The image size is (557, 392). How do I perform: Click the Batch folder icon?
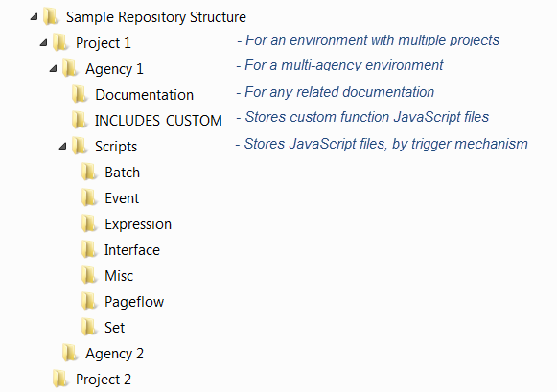(89, 172)
